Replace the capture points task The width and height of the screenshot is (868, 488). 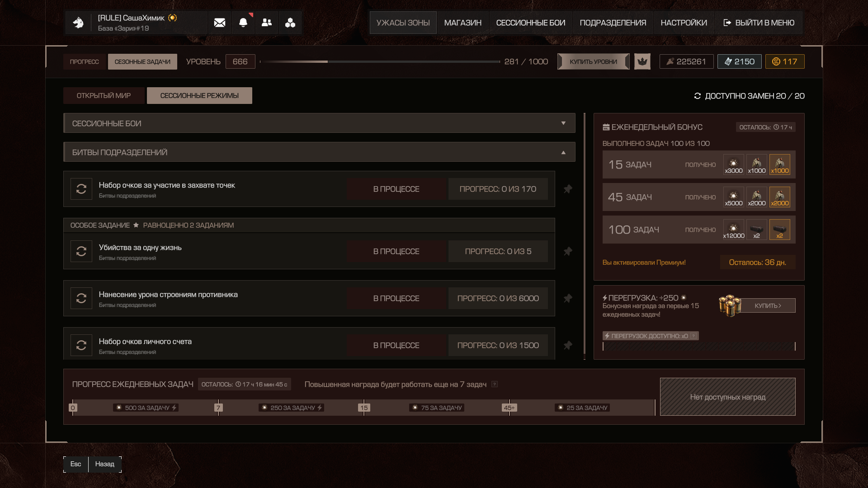81,189
